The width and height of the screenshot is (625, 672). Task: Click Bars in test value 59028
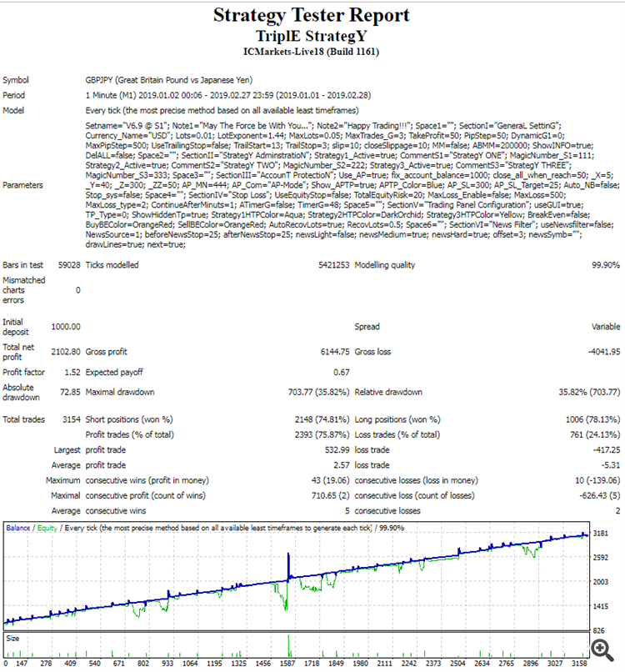[x=69, y=265]
